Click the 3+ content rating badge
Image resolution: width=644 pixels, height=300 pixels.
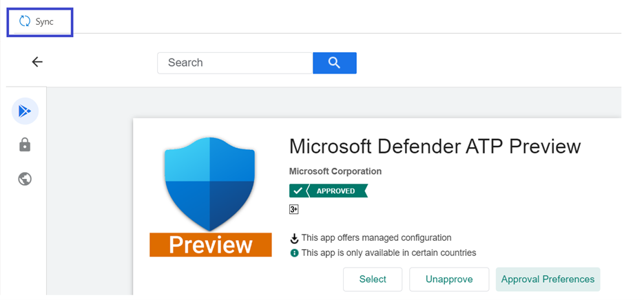pyautogui.click(x=294, y=210)
